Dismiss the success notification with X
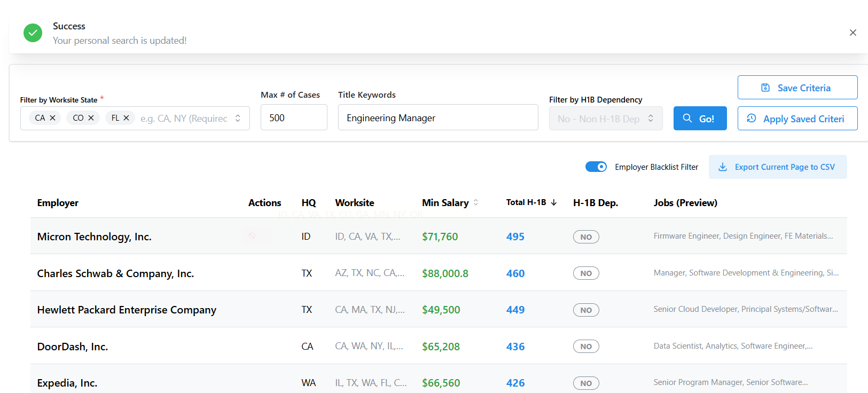This screenshot has width=868, height=393. pyautogui.click(x=853, y=33)
